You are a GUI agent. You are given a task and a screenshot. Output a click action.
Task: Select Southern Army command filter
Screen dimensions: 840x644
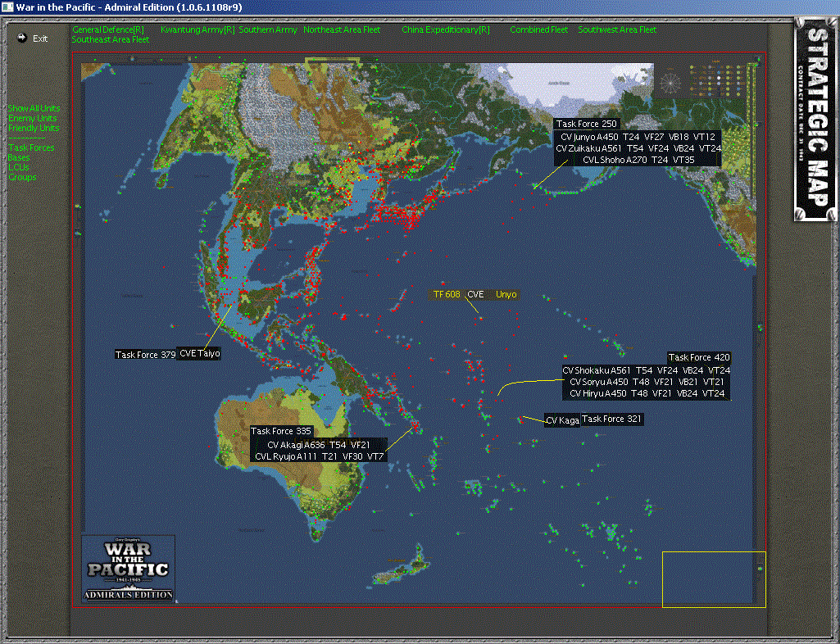268,29
